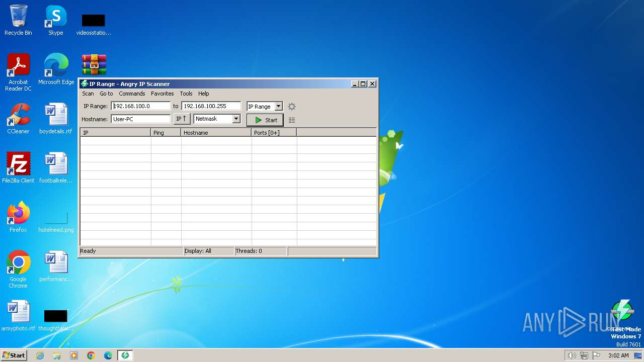Launch Internet Explorer from the taskbar
The image size is (644, 362).
tap(40, 355)
